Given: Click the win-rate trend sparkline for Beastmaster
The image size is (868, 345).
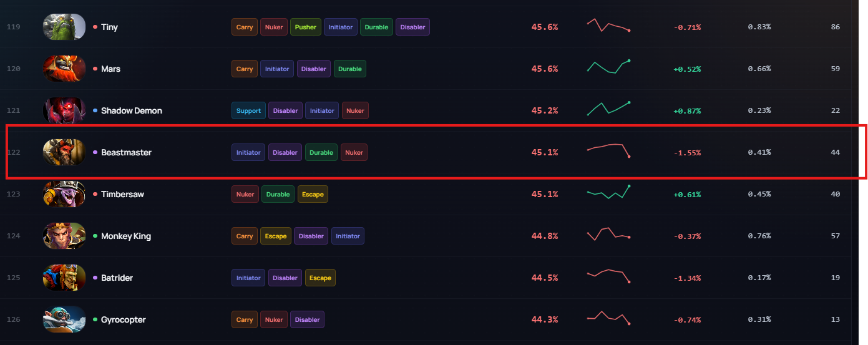Looking at the screenshot, I should click(608, 150).
